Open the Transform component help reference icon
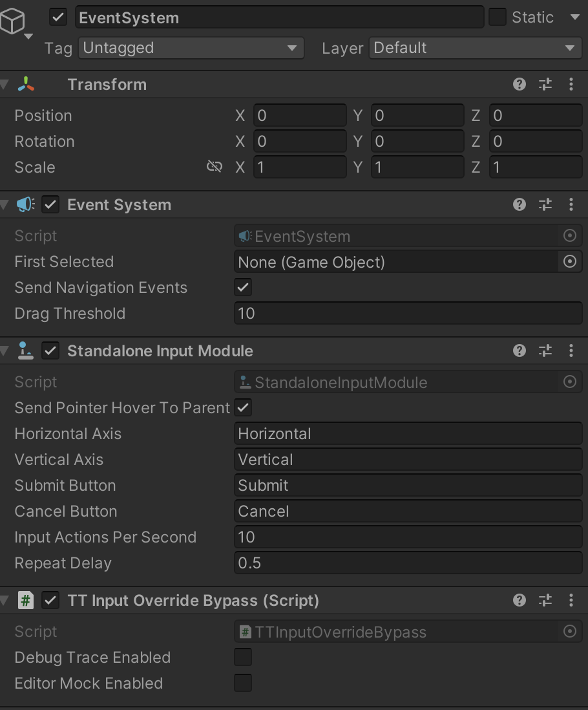 tap(520, 84)
